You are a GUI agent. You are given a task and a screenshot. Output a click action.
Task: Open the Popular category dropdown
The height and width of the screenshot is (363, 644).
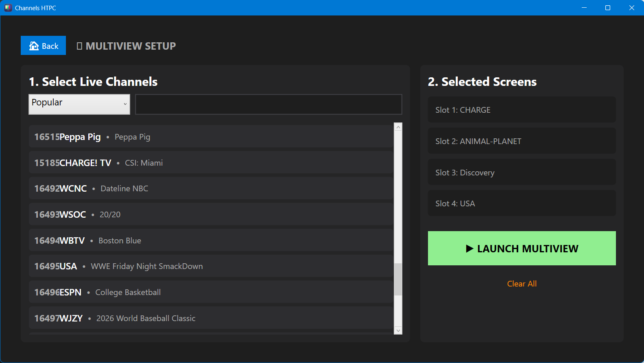tap(79, 104)
